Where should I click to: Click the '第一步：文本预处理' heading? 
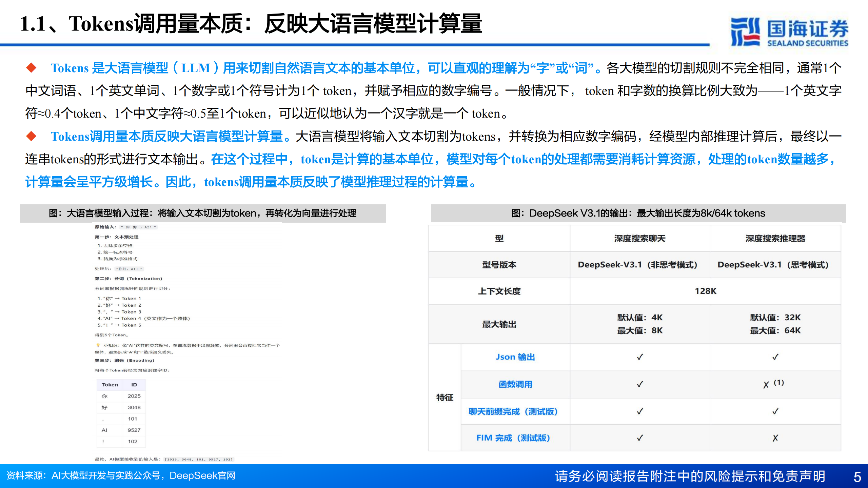click(x=117, y=237)
